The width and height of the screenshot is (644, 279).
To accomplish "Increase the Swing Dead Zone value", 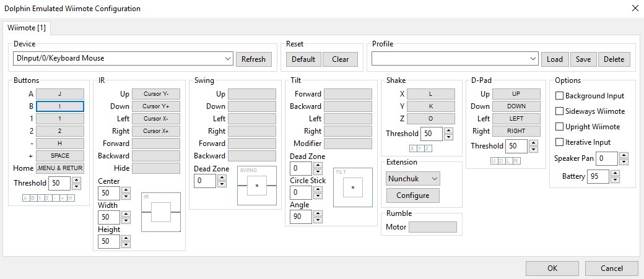I will click(222, 178).
